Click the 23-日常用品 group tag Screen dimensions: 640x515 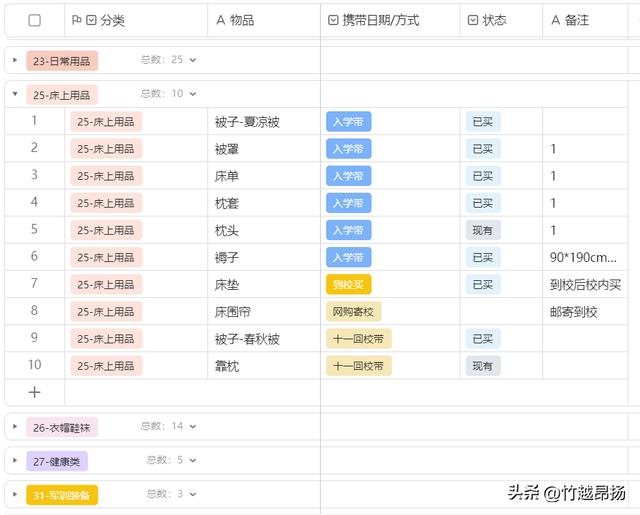point(62,61)
